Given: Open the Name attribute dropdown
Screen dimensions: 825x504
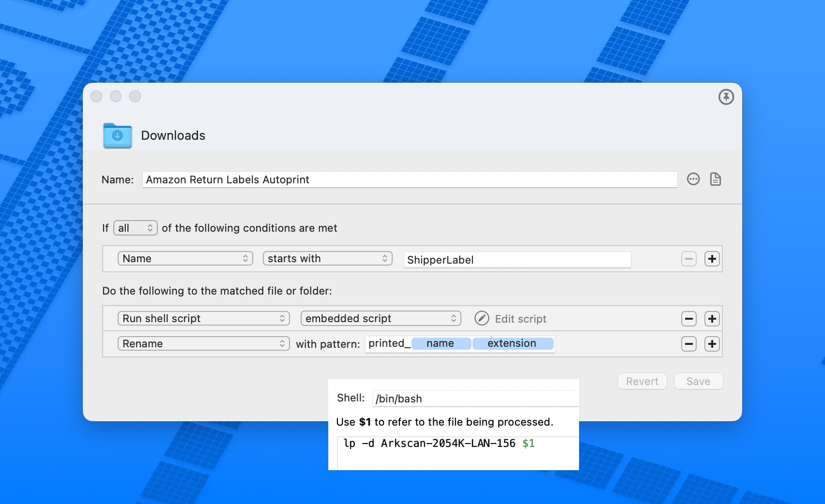Looking at the screenshot, I should [185, 259].
